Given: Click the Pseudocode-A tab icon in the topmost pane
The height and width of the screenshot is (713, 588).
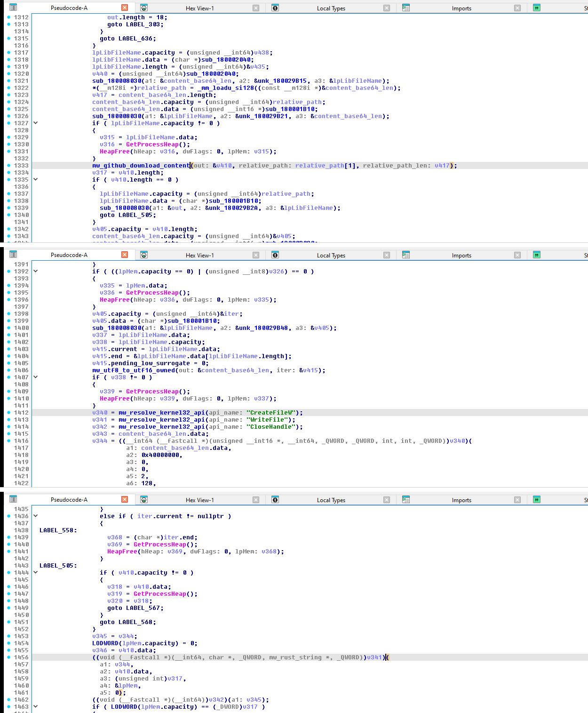Looking at the screenshot, I should click(13, 8).
